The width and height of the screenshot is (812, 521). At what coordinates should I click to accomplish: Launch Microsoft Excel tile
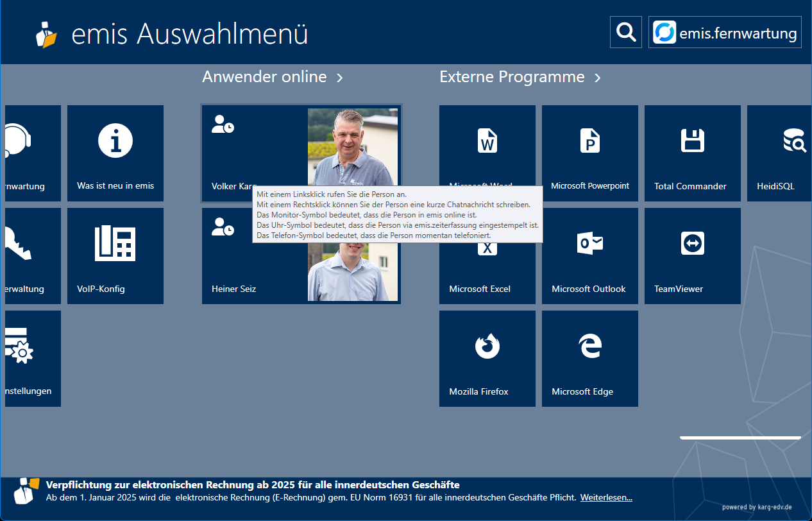(x=487, y=256)
